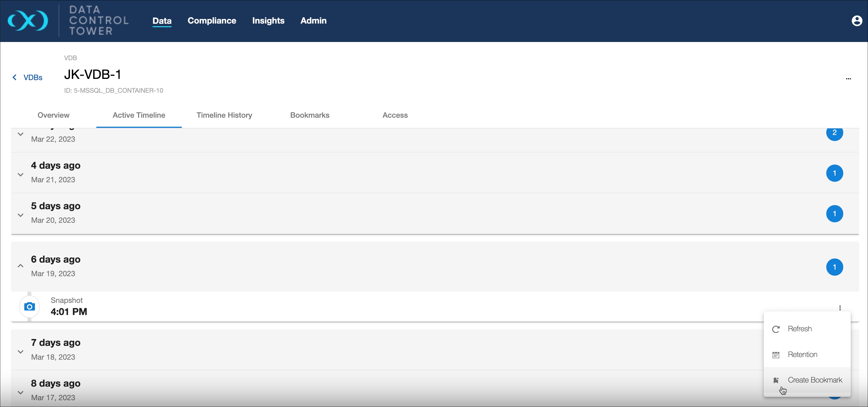Open the VDB header three-dot menu
The image size is (868, 407).
pos(848,78)
